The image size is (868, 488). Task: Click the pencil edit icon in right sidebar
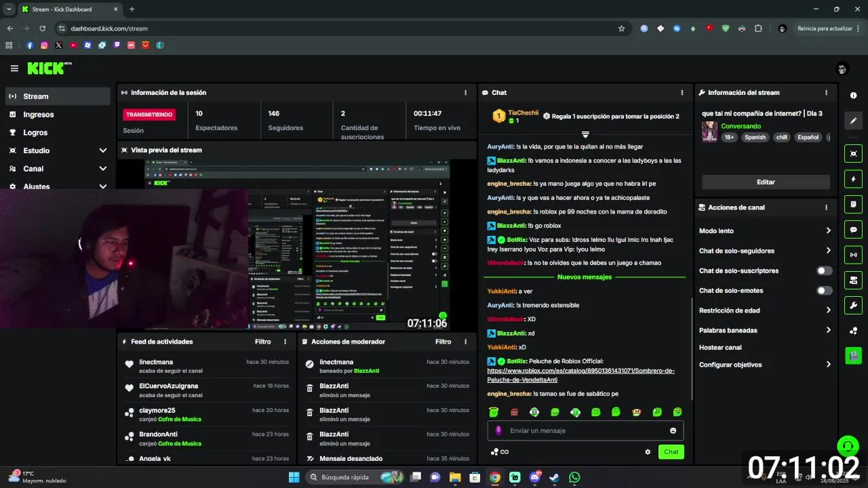pos(854,121)
